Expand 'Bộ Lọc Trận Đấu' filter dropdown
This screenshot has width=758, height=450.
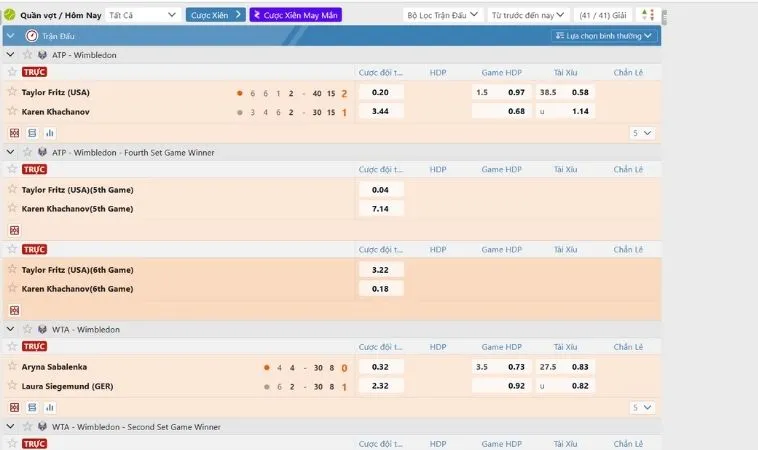pyautogui.click(x=443, y=15)
